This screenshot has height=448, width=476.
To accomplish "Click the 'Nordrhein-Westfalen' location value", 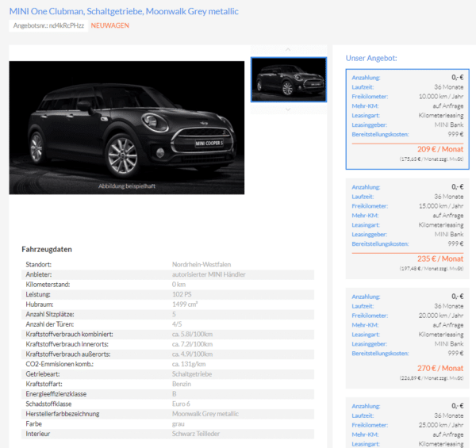I will pos(202,265).
